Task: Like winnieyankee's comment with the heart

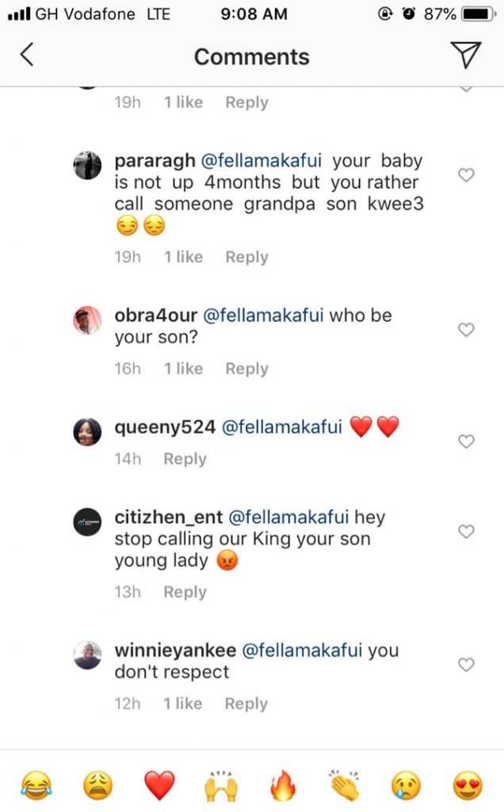Action: click(x=467, y=665)
